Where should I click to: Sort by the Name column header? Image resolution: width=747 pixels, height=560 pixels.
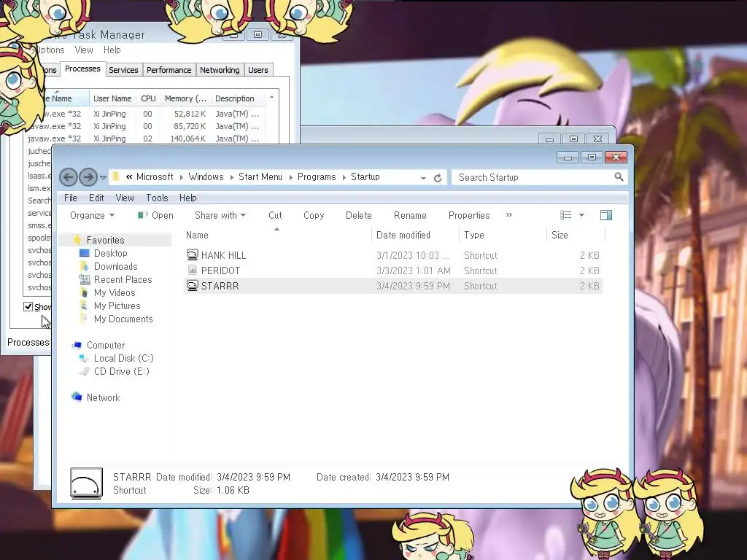coord(277,235)
